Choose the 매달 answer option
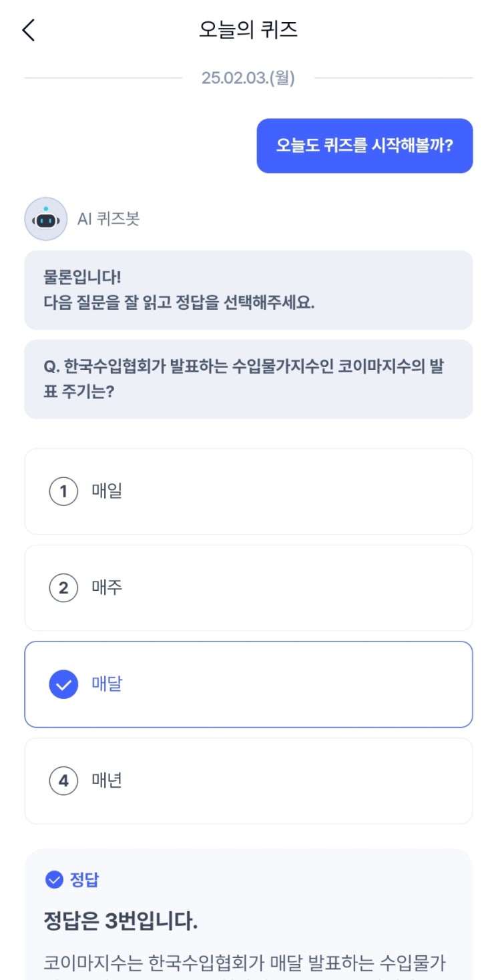This screenshot has width=496, height=980. click(248, 684)
